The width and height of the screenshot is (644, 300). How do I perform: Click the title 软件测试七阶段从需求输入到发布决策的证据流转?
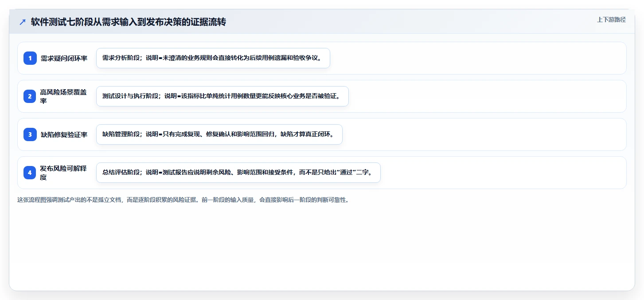pyautogui.click(x=129, y=22)
